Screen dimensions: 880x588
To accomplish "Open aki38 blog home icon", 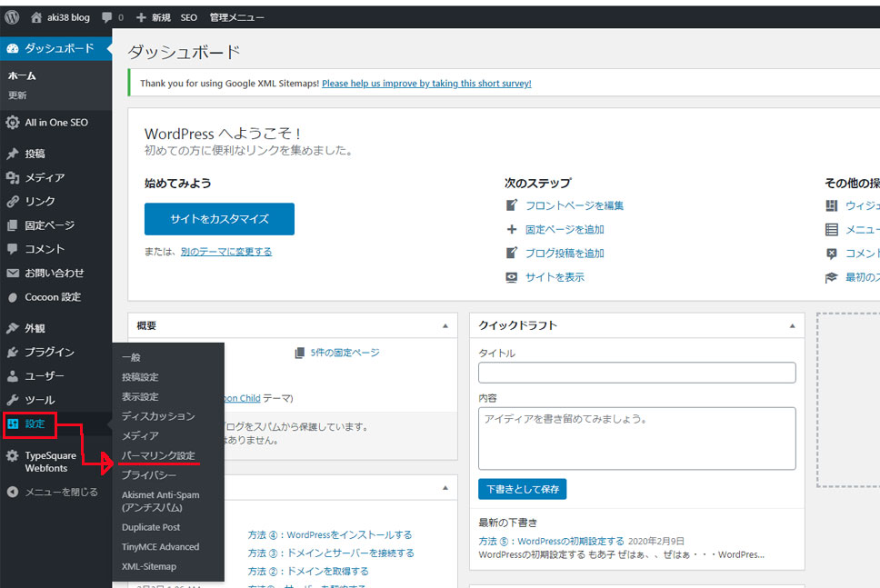I will (x=36, y=17).
